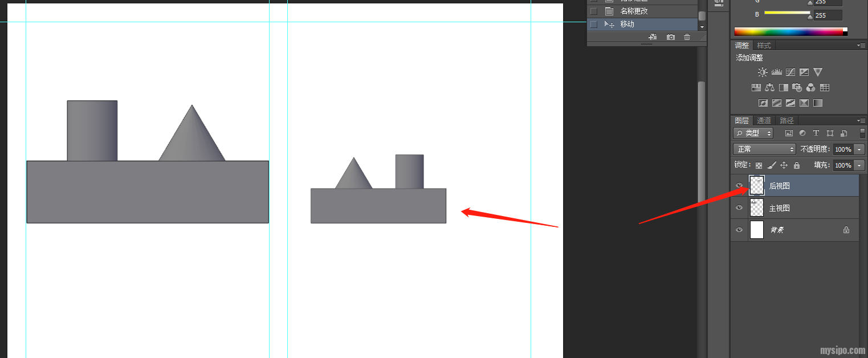Hide the 后视图 layer using eye icon
Screen dimensions: 868x358
739,186
